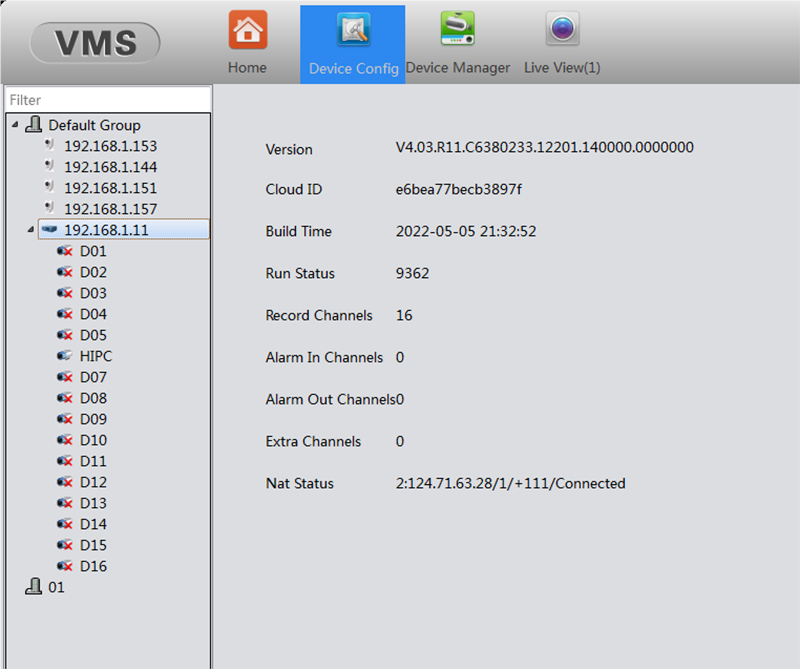
Task: Click the Home icon in toolbar
Action: pos(248,30)
